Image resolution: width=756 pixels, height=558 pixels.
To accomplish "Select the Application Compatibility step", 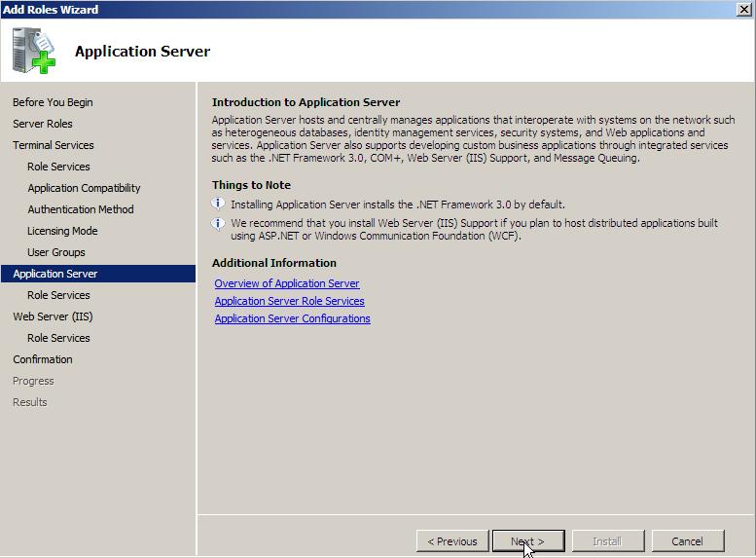I will pos(84,188).
